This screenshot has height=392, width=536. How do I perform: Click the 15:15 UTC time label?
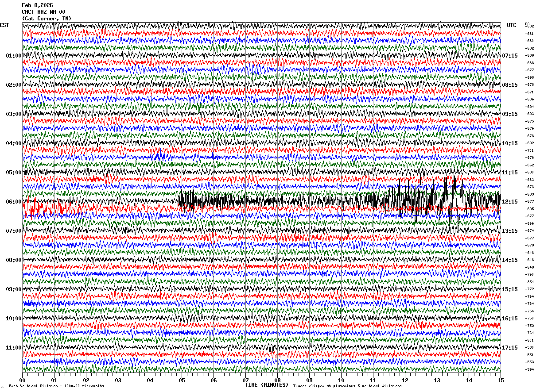click(x=510, y=289)
